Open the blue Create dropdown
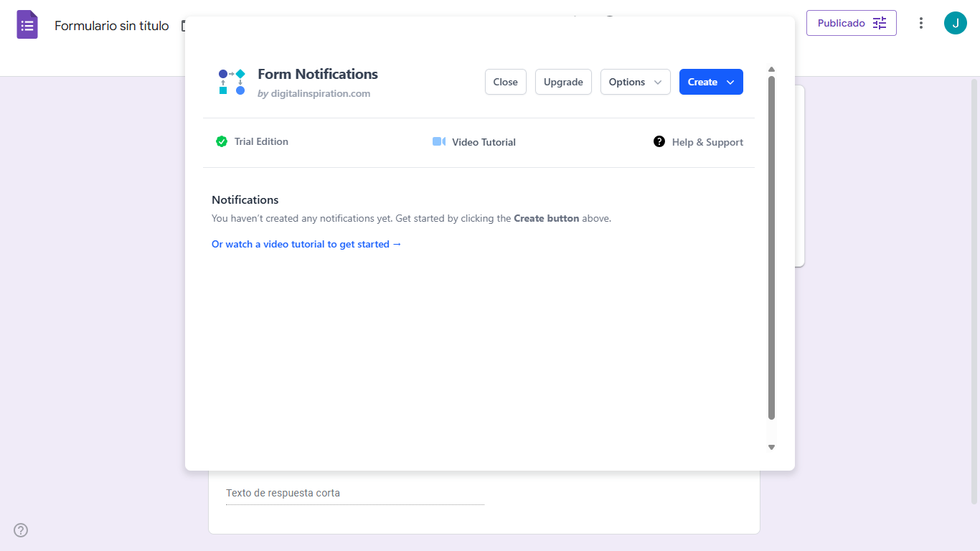This screenshot has width=980, height=551. pyautogui.click(x=711, y=82)
